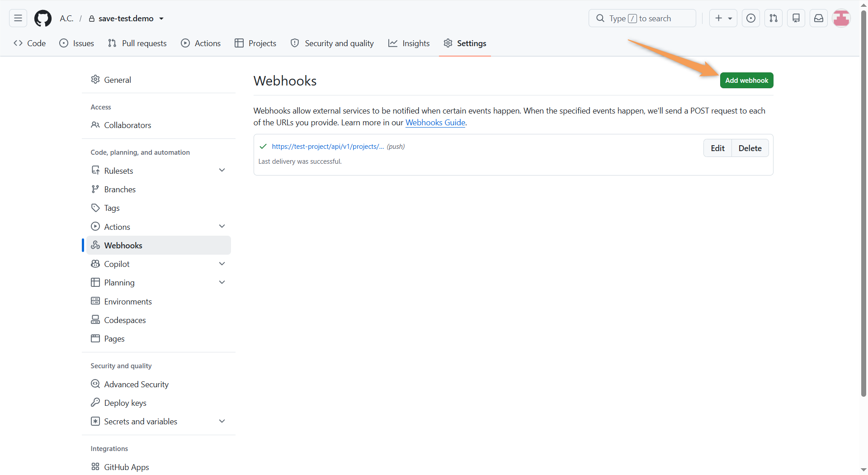The width and height of the screenshot is (868, 475).
Task: Open the issues icon in header
Action: [x=750, y=18]
